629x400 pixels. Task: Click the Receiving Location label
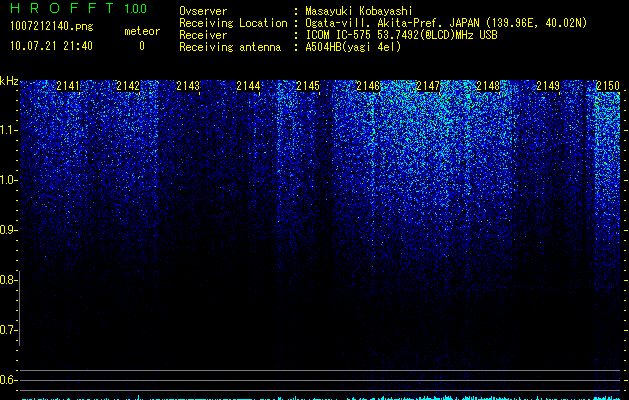point(233,23)
